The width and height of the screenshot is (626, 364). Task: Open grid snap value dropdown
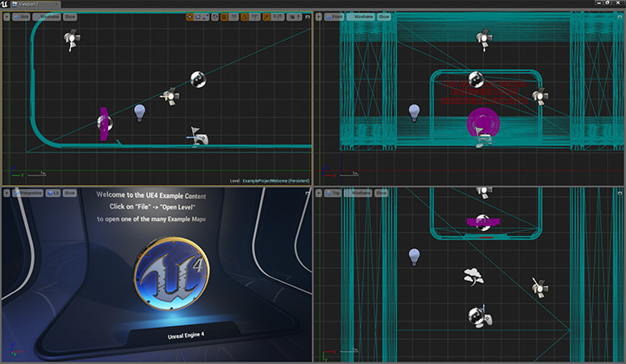[x=233, y=16]
